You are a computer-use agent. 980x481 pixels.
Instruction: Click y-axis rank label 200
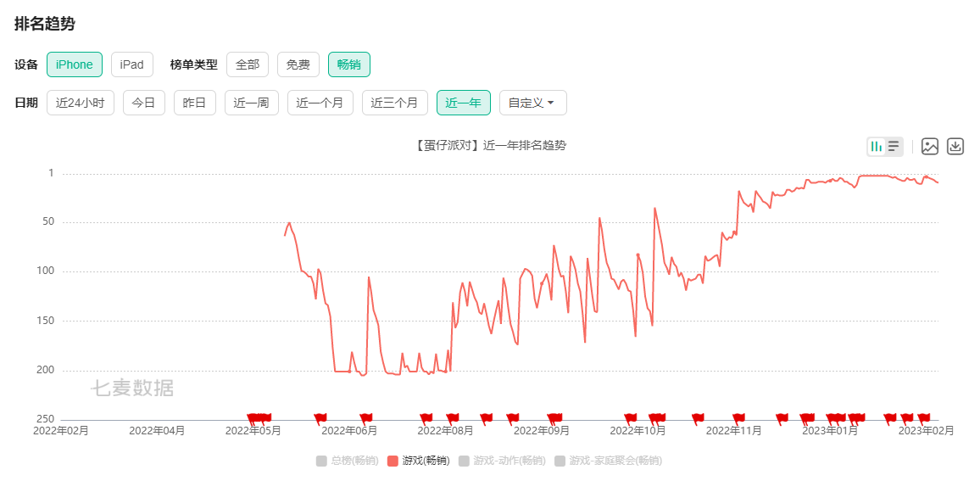[x=47, y=370]
